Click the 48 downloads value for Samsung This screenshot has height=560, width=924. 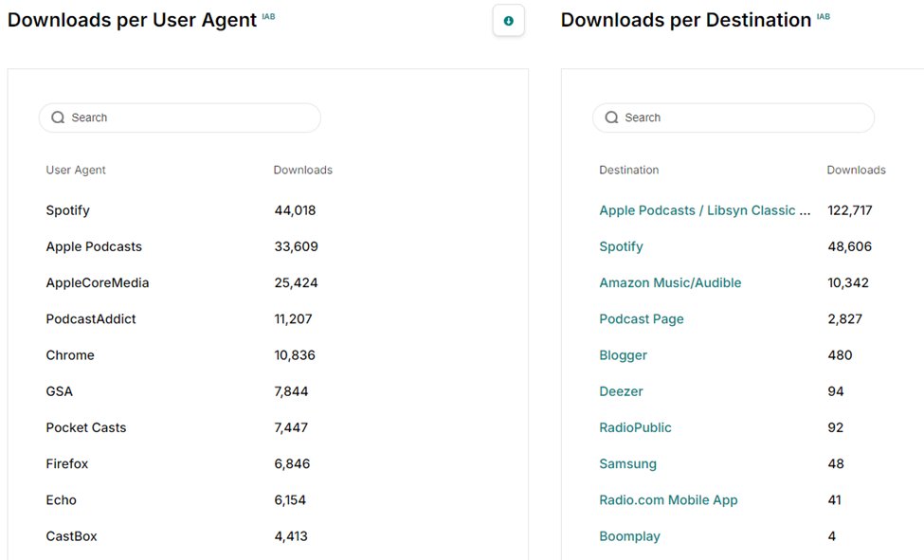[x=836, y=464]
